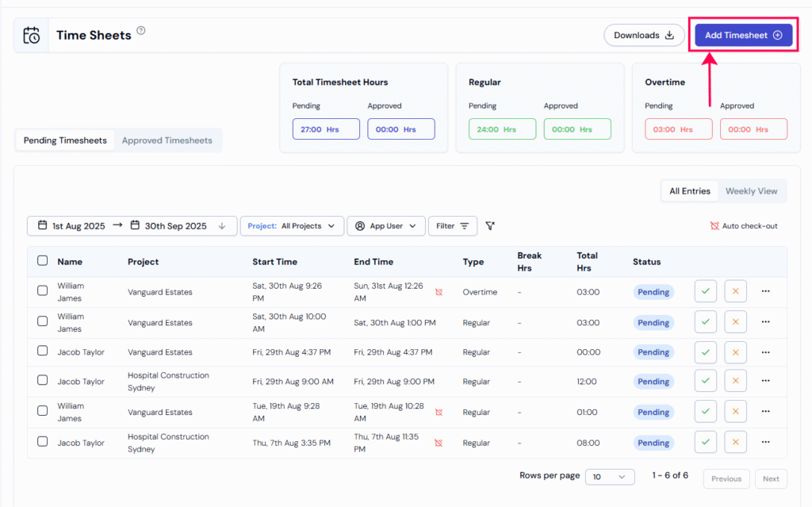Open three-dot menu for last timesheet row

point(765,442)
